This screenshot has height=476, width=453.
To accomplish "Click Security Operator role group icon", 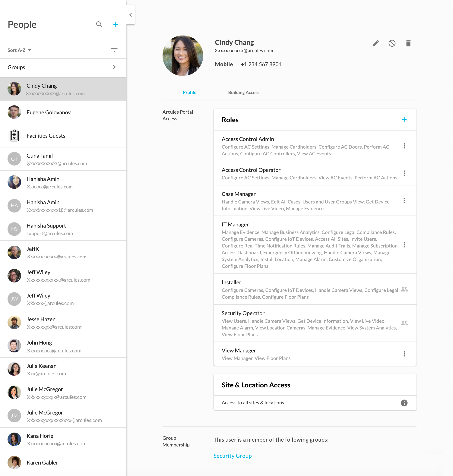I will (x=404, y=323).
